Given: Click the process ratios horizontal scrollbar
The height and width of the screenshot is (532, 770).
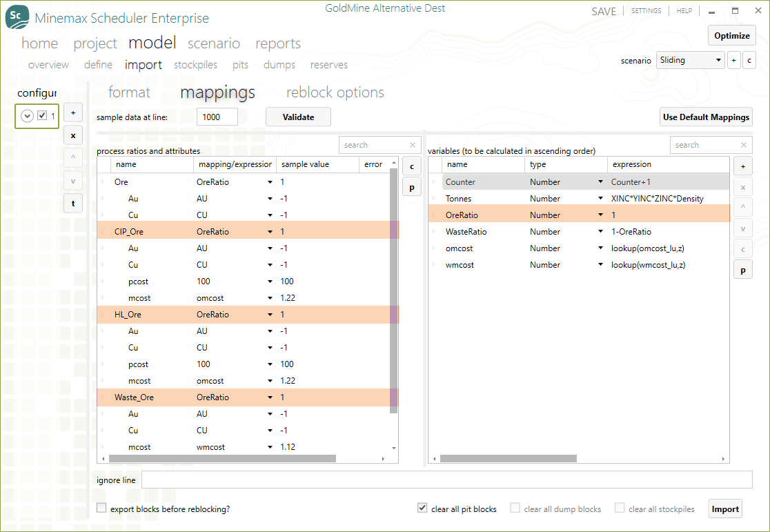Looking at the screenshot, I should [x=222, y=458].
